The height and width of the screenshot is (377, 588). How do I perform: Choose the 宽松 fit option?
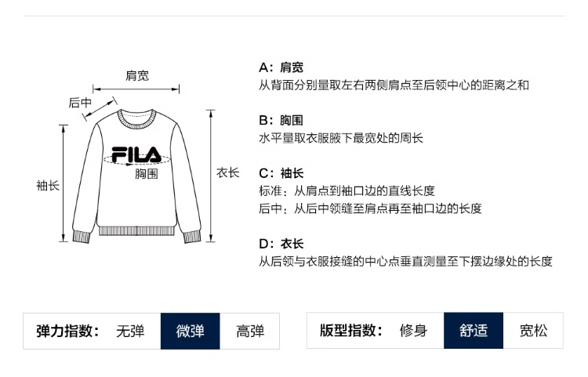533,331
